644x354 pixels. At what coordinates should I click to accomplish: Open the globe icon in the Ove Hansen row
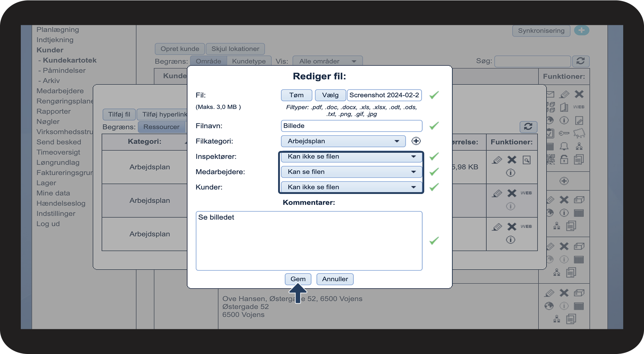tap(549, 306)
